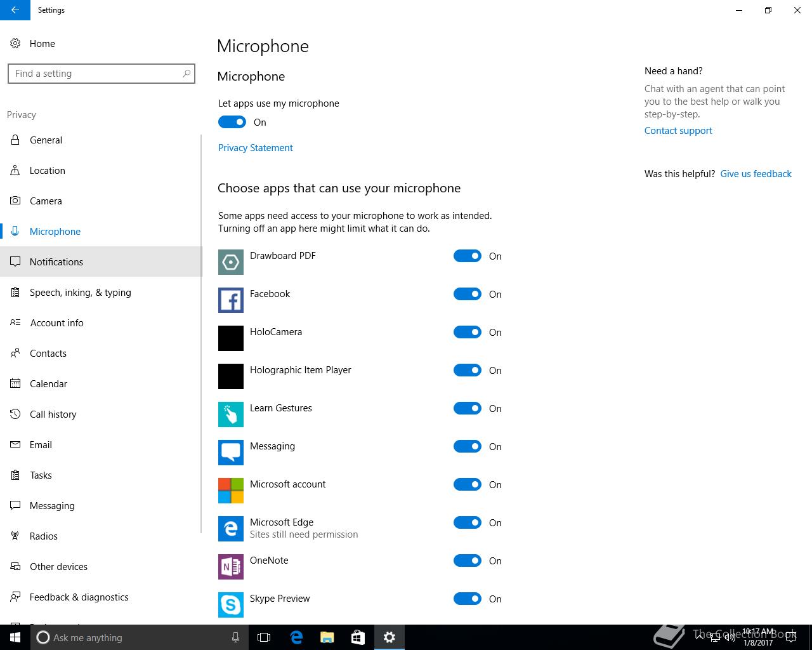812x650 pixels.
Task: Click the OneNote app icon
Action: [231, 567]
